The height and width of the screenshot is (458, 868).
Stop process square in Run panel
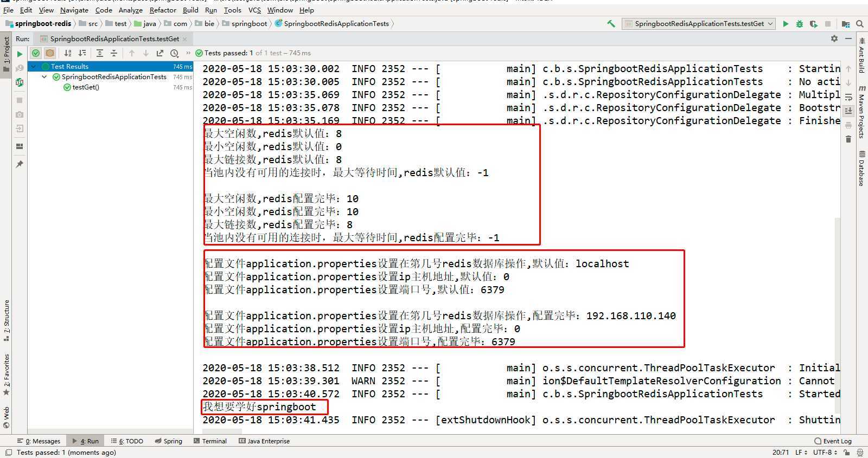coord(20,100)
